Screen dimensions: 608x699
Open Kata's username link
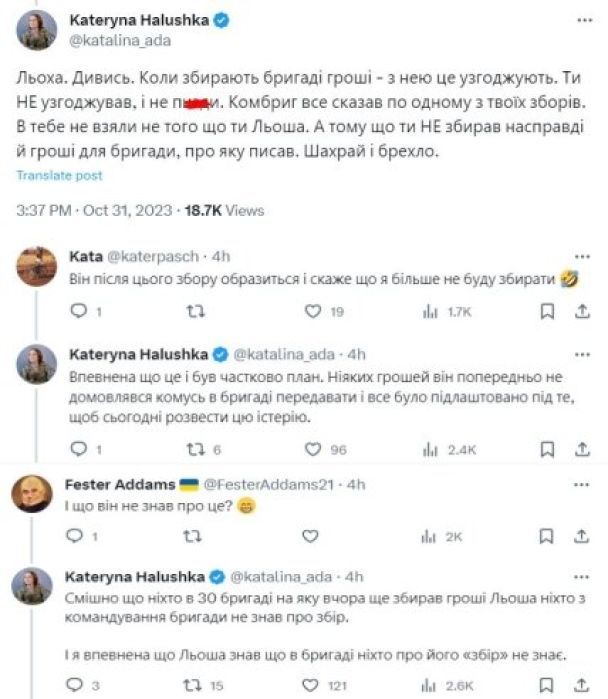[82, 256]
